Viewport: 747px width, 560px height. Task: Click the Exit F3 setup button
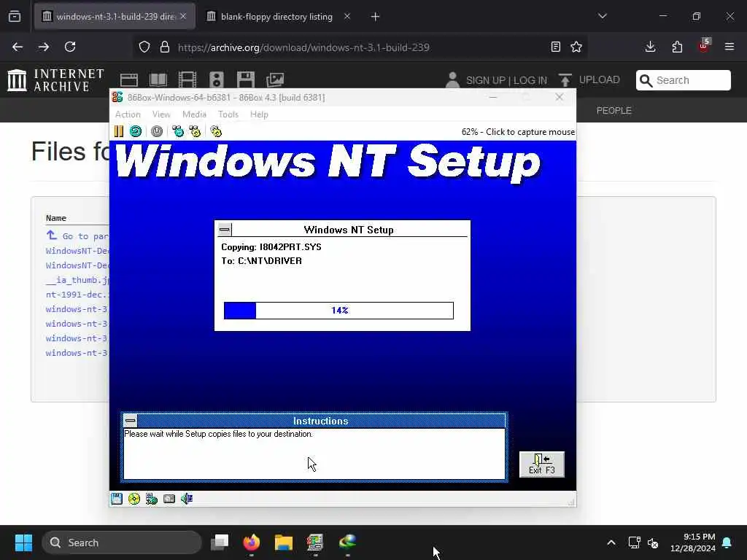[542, 464]
